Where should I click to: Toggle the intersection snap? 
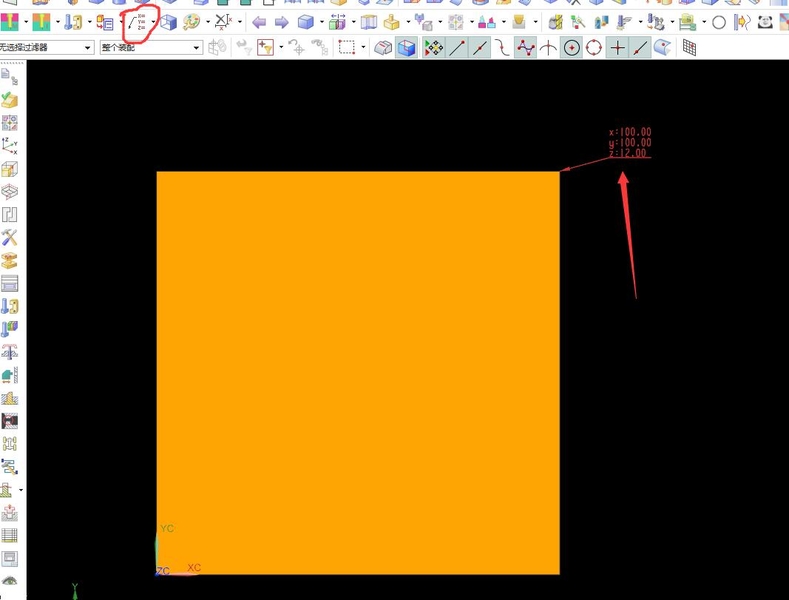(548, 48)
